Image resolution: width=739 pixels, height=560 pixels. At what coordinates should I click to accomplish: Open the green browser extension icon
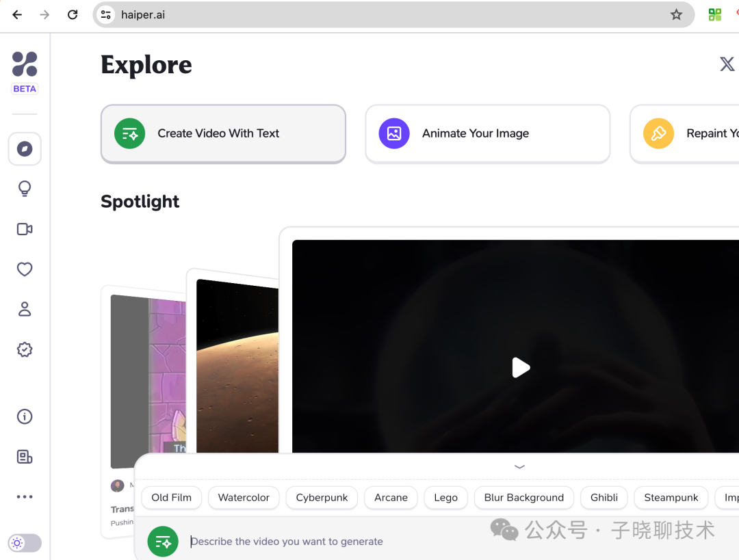715,14
